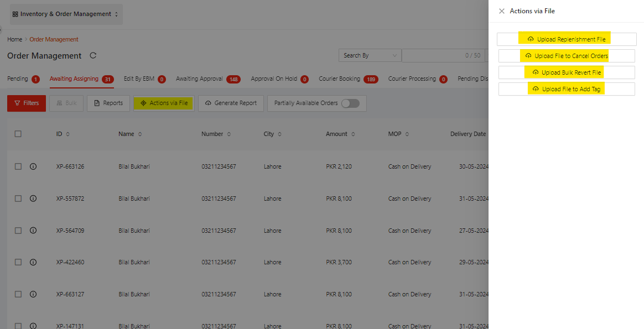Choose Upload File to Add Tag

click(566, 89)
